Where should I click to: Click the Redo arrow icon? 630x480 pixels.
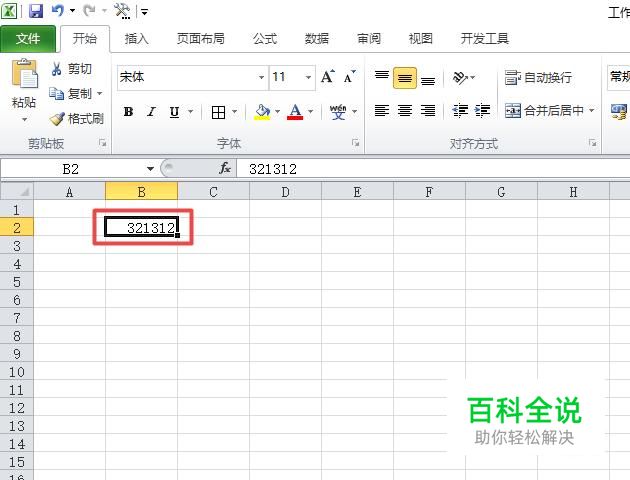(x=89, y=11)
